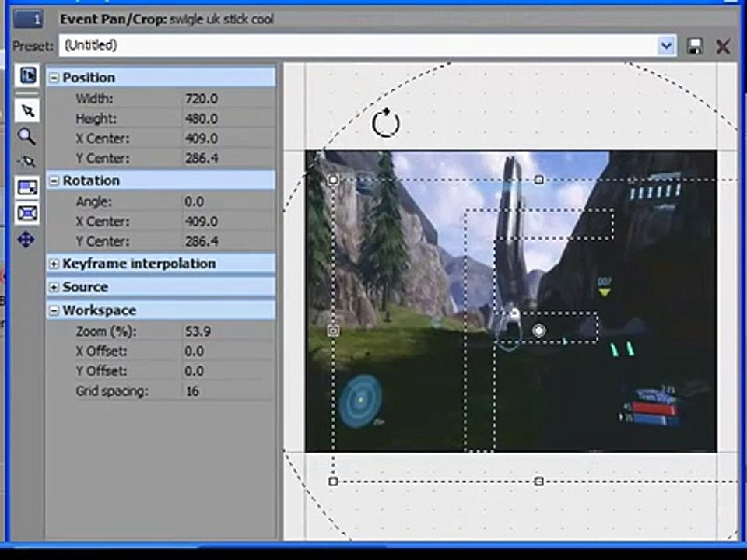Toggle the Lock Aspect Ratio button
Viewport: 747px width, 560px height.
[28, 187]
